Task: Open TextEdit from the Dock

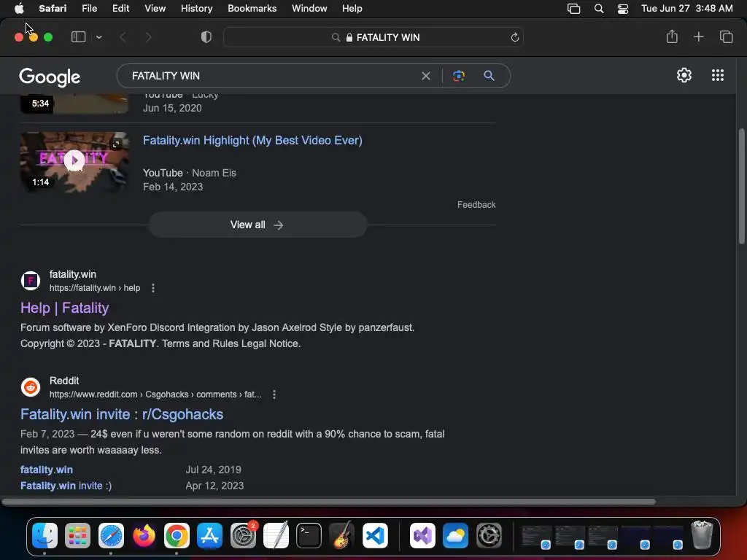Action: point(276,536)
